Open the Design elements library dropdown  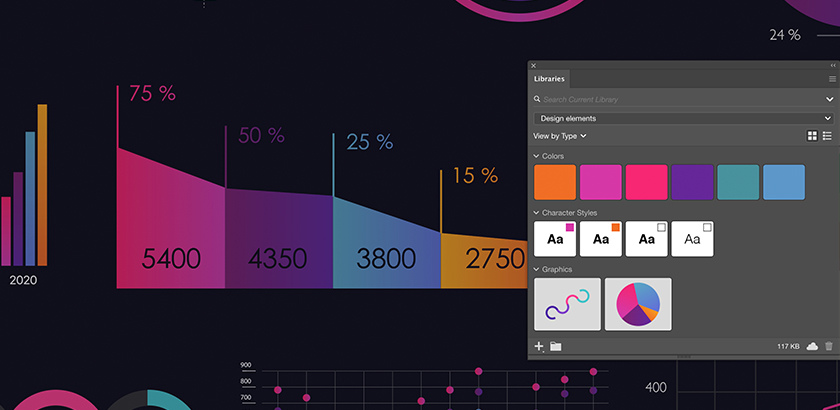tap(684, 118)
